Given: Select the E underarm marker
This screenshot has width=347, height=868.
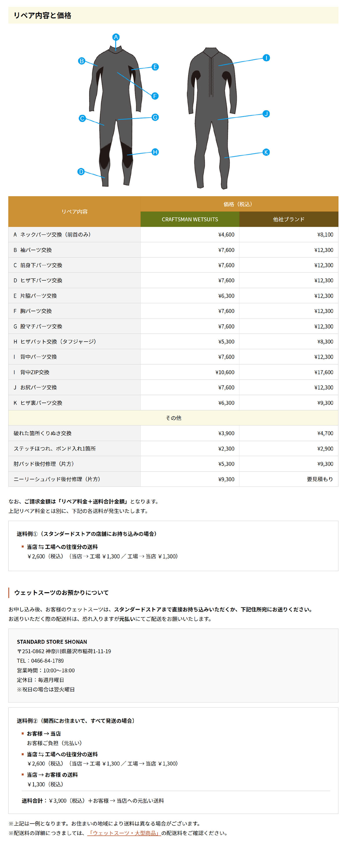Looking at the screenshot, I should point(155,67).
